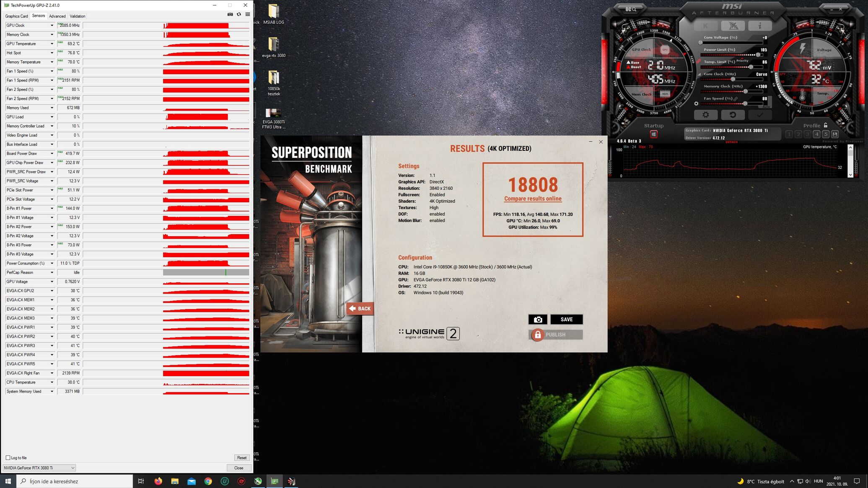The image size is (868, 488).
Task: Open GPU-Z hamburger menu icon
Action: point(248,14)
